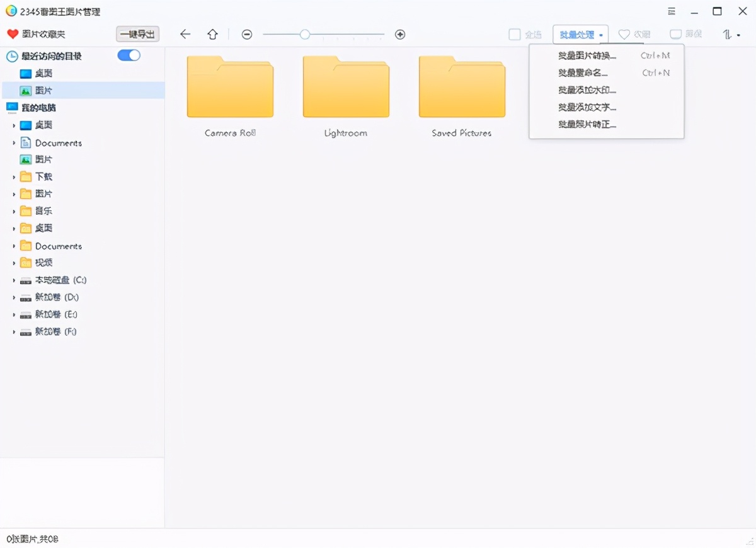Image resolution: width=756 pixels, height=548 pixels.
Task: Click the thumbnail size slider handle
Action: tap(305, 35)
